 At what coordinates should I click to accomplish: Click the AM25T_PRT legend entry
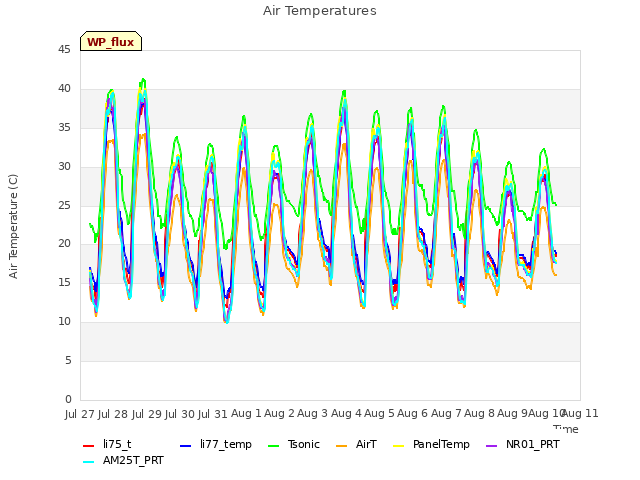pyautogui.click(x=123, y=461)
